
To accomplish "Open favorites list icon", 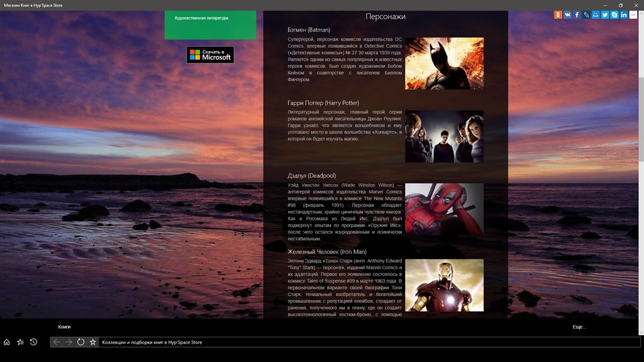I will pyautogui.click(x=20, y=342).
